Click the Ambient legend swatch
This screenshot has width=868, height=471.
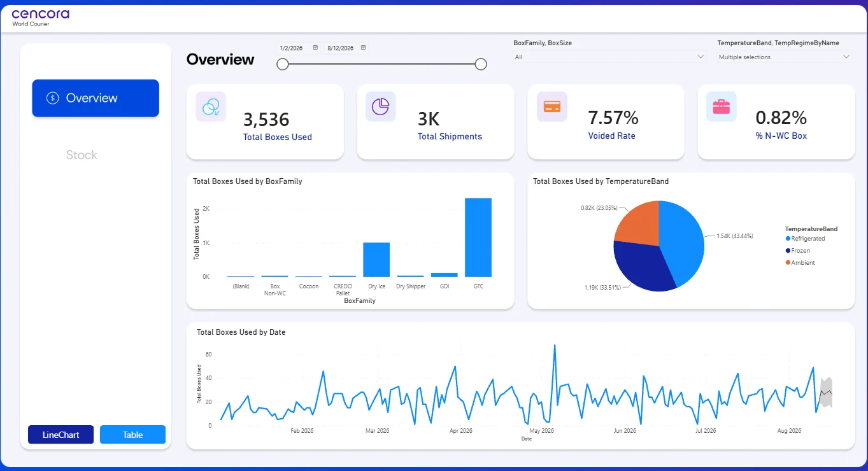[788, 263]
